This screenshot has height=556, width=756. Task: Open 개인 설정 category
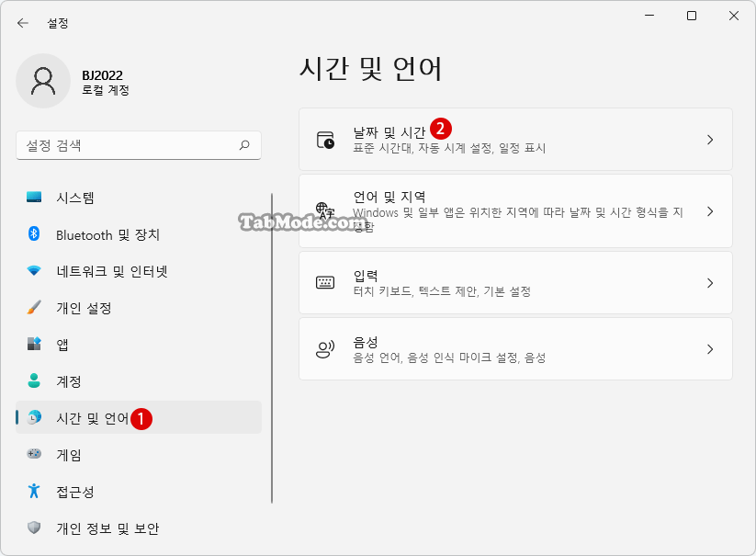click(x=139, y=308)
